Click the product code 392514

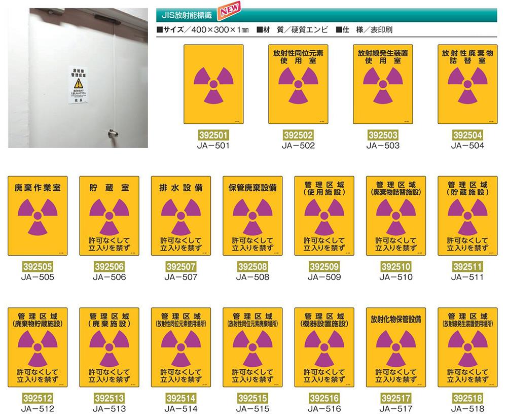pos(181,398)
